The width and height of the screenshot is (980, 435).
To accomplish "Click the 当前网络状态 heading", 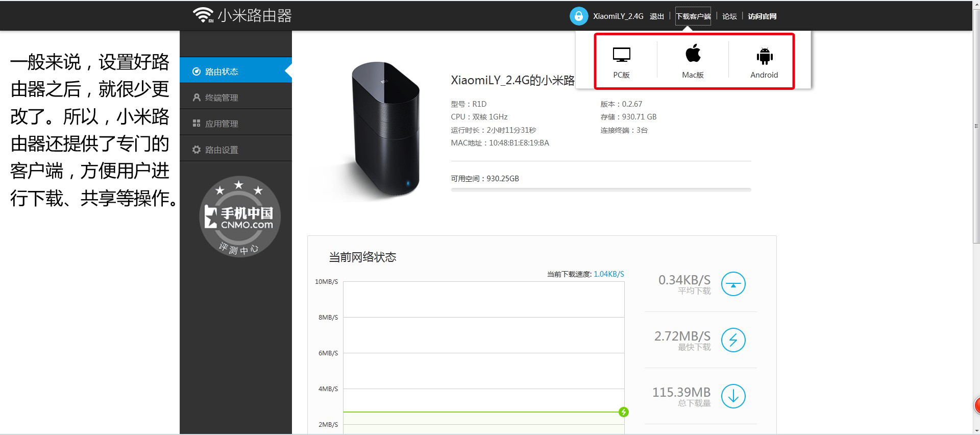I will [362, 257].
